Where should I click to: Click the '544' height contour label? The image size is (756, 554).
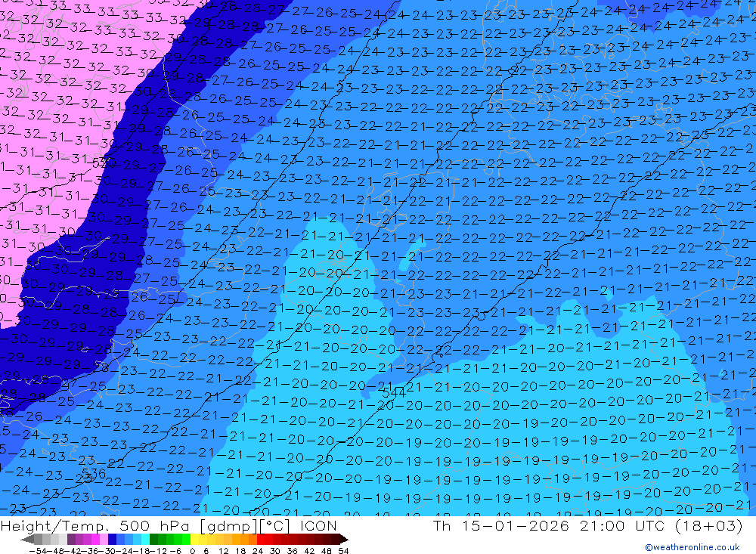[x=394, y=393]
